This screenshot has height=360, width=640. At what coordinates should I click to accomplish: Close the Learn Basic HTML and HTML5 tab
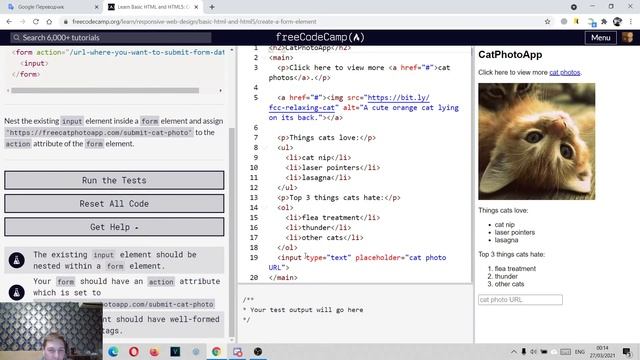click(196, 7)
